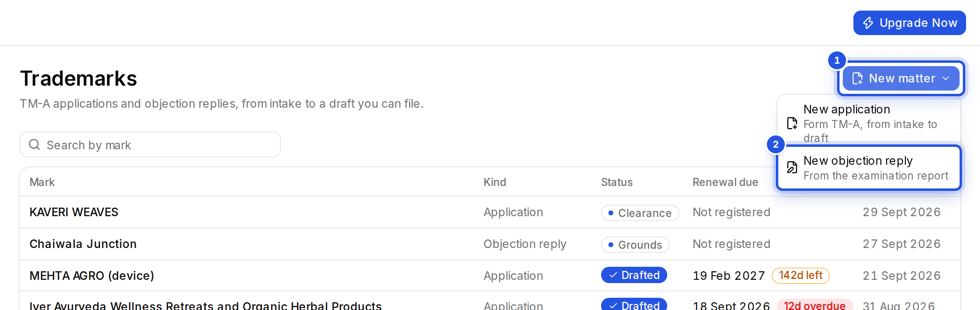Click the 142d left badge

tap(801, 275)
